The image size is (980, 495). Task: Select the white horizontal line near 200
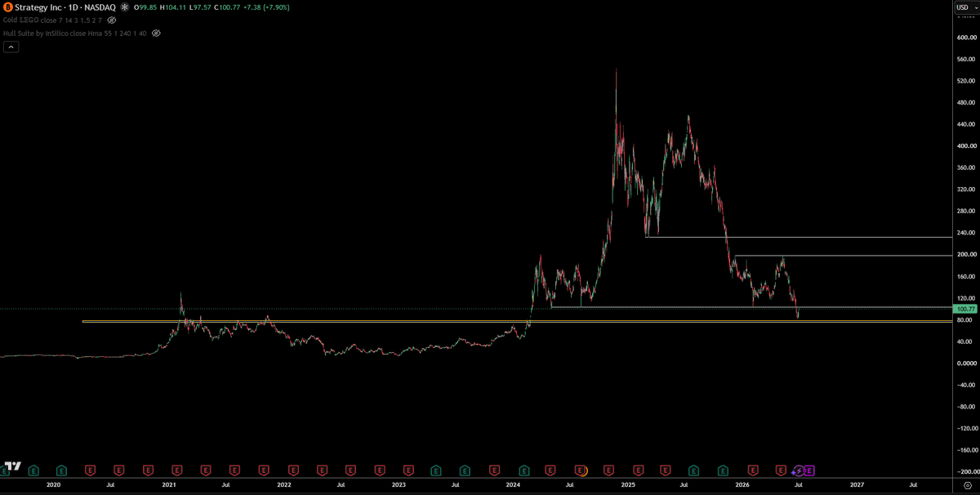coord(843,256)
